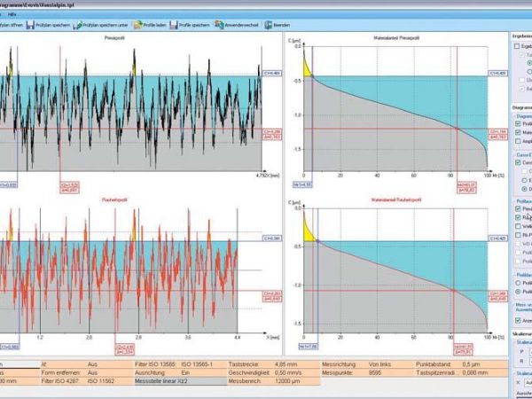532x399 pixels.
Task: Click the Geschwindigkeit label
Action: point(248,372)
